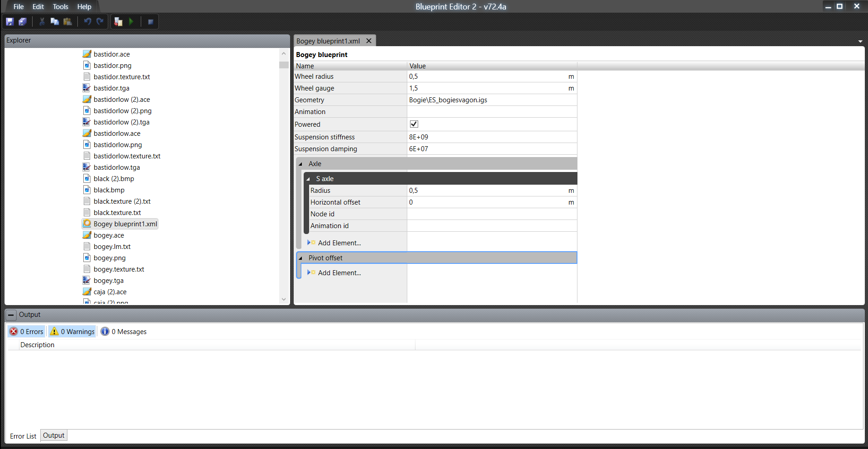Click the bastidorlow (2).ace file icon

click(87, 99)
